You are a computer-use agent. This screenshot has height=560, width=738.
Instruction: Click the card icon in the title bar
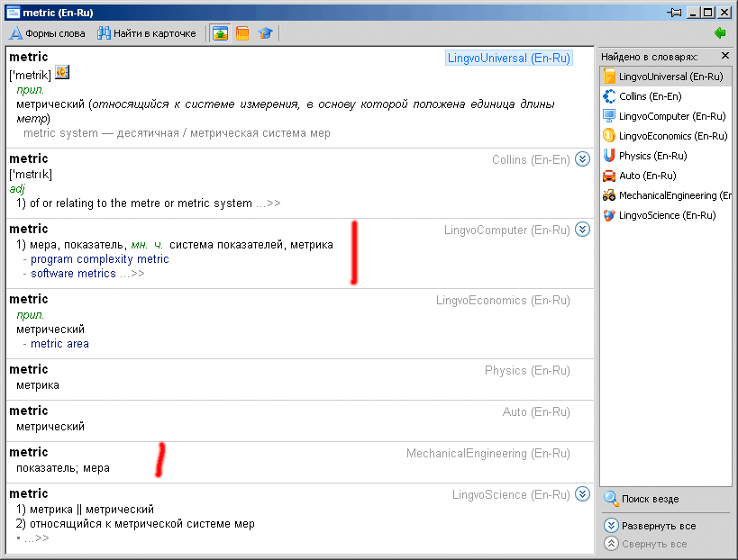(13, 13)
